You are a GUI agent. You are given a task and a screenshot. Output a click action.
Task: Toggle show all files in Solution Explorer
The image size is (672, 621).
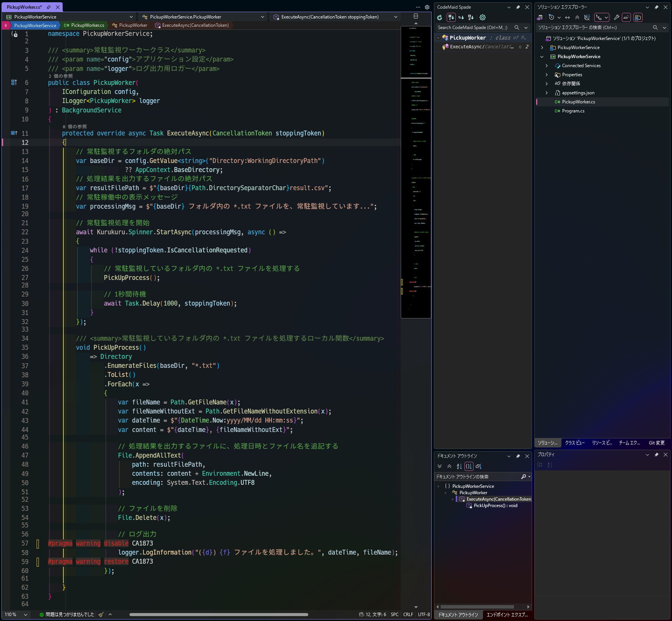click(x=587, y=17)
